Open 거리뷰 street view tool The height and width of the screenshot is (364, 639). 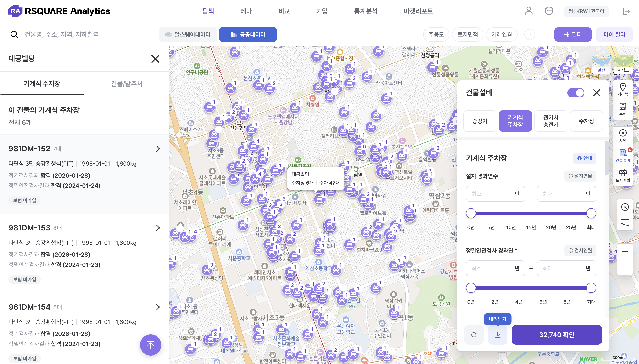[x=622, y=90]
